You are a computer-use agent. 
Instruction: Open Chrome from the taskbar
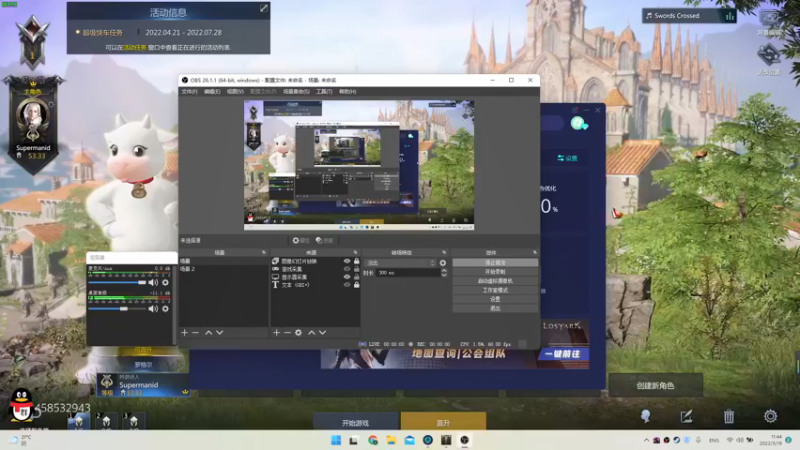373,440
